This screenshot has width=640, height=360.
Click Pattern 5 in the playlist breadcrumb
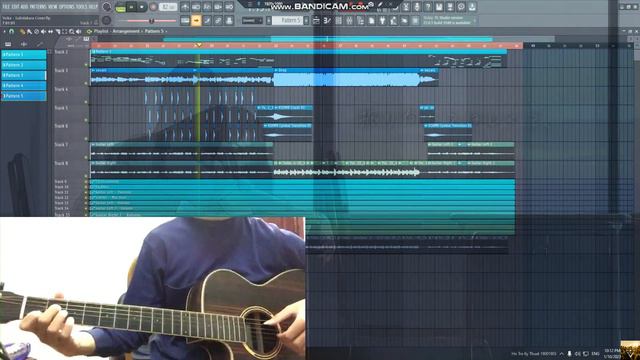[x=154, y=31]
